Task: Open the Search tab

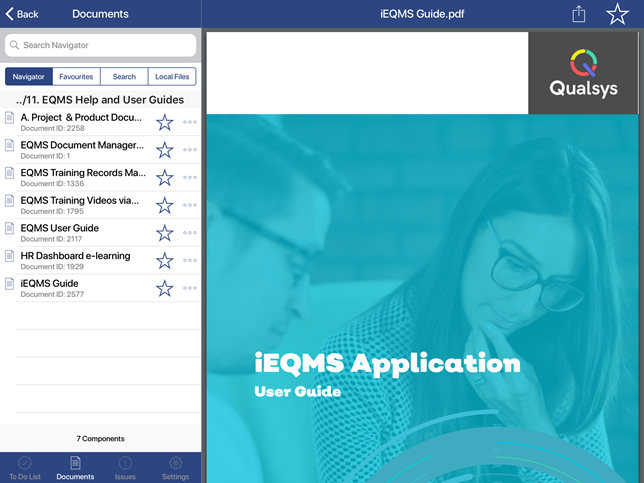Action: [x=124, y=76]
